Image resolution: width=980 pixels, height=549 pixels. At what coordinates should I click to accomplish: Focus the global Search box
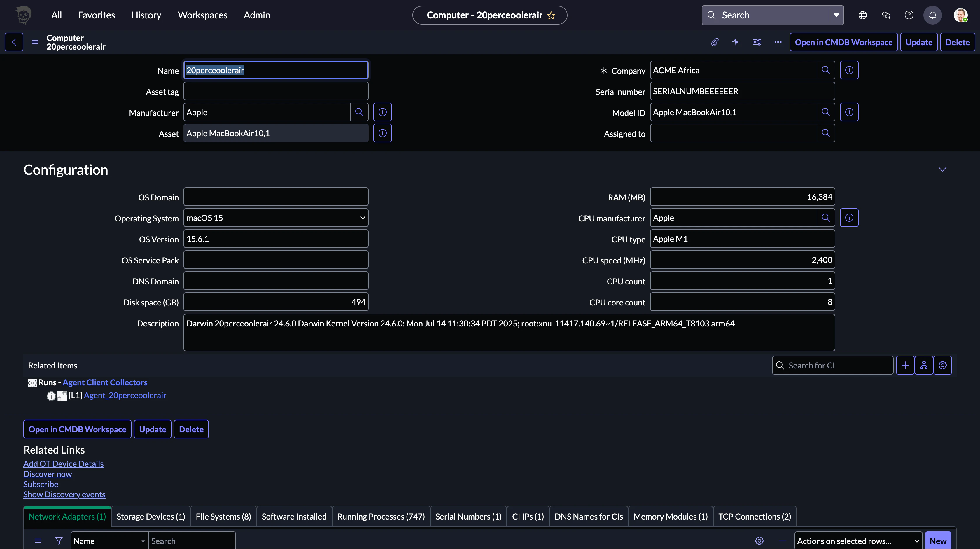(x=765, y=15)
